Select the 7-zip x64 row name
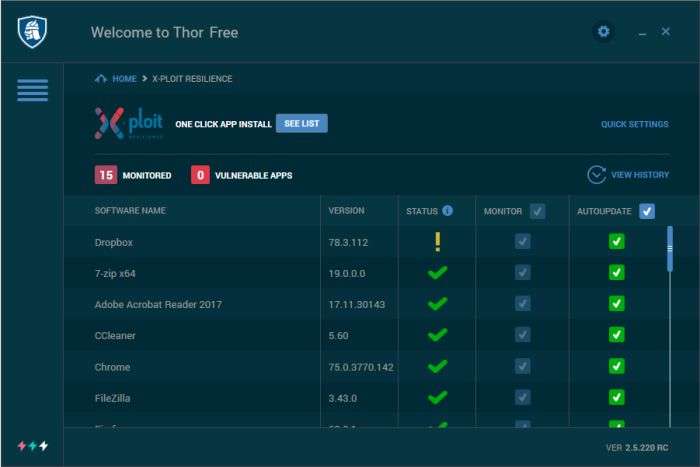The width and height of the screenshot is (700, 467). pyautogui.click(x=115, y=274)
